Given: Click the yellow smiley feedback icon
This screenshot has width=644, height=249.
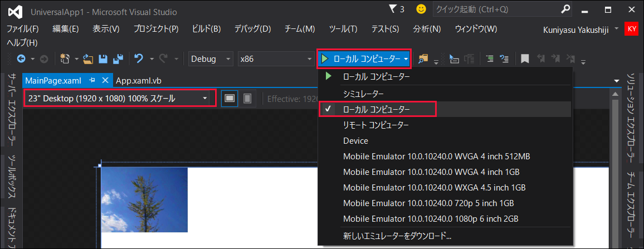Looking at the screenshot, I should [x=421, y=8].
